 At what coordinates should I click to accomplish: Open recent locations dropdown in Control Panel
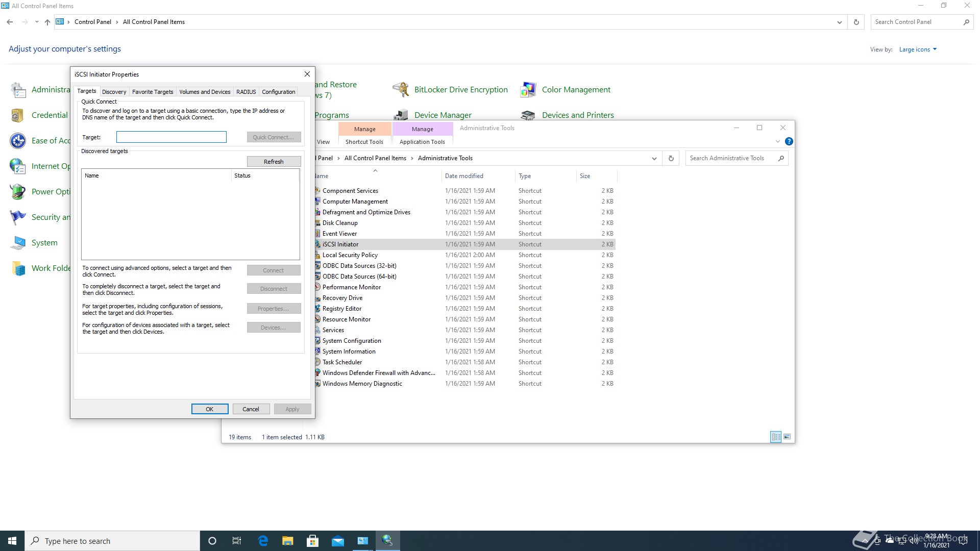click(x=37, y=22)
